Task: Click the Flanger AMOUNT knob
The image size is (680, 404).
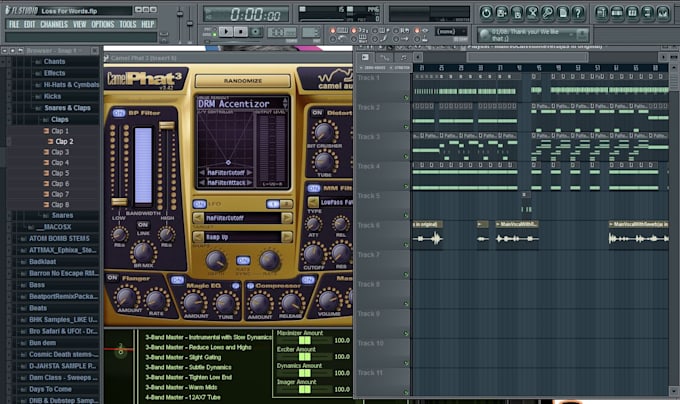Action: tap(126, 297)
